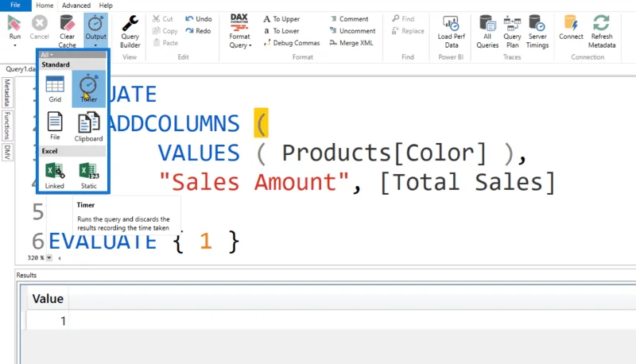Choose Excel Static output
Screen dimensions: 636x364
(89, 176)
